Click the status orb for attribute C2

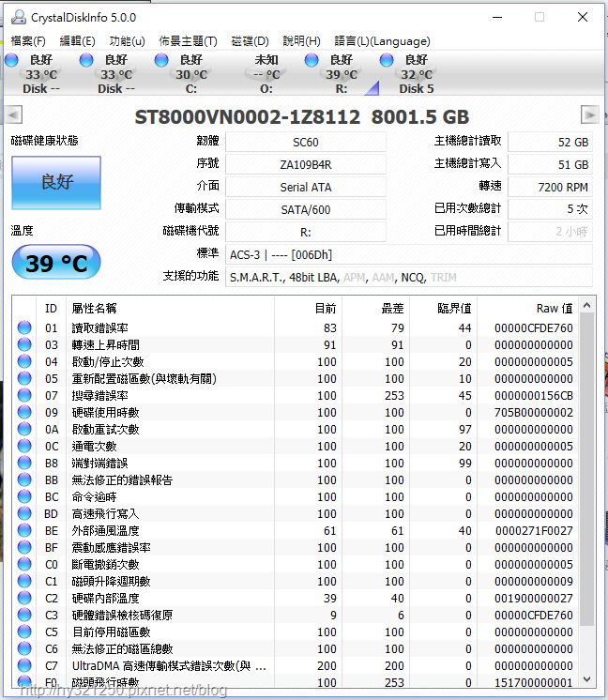[x=24, y=599]
